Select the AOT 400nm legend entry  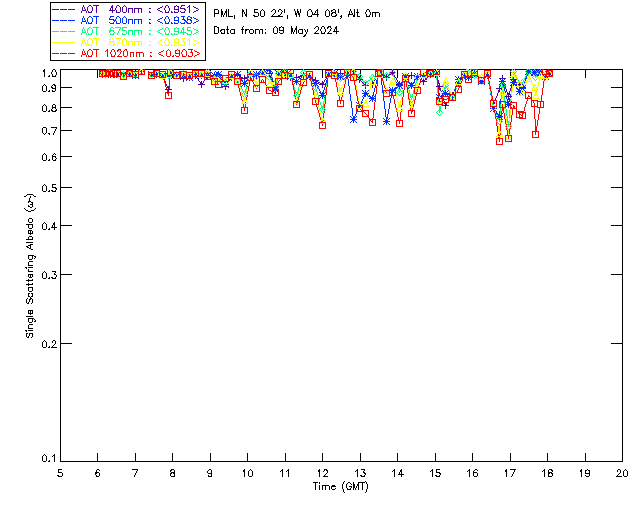tap(126, 9)
